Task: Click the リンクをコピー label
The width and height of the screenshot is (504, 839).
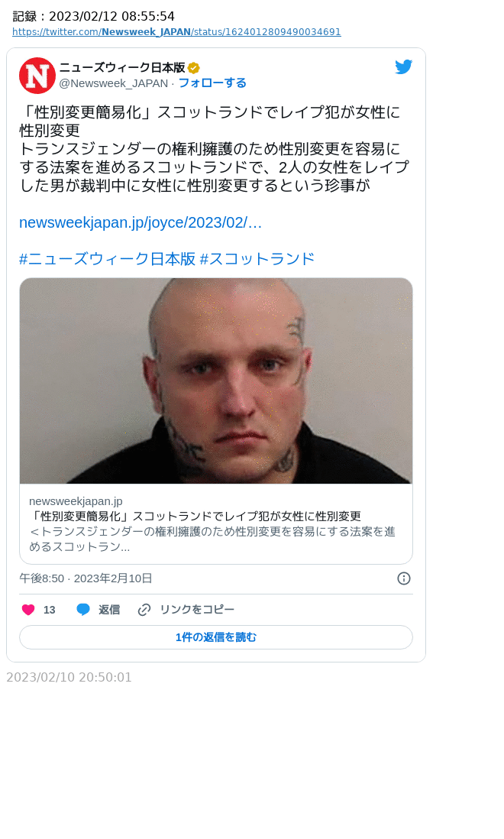Action: [197, 610]
